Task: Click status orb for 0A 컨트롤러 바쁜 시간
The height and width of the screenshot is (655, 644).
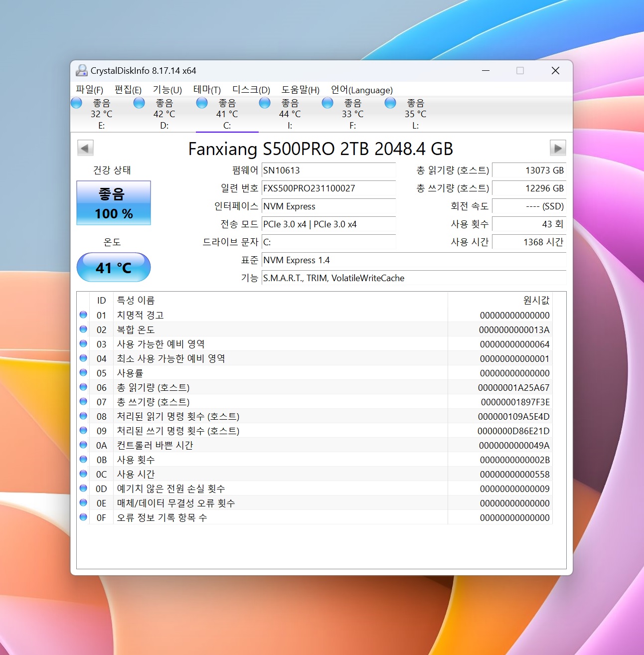Action: 83,445
